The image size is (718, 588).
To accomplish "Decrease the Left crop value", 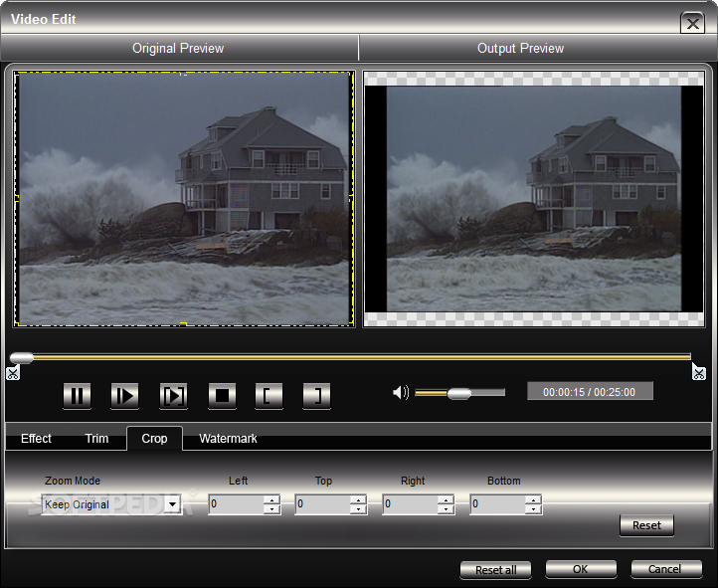I will (x=272, y=509).
